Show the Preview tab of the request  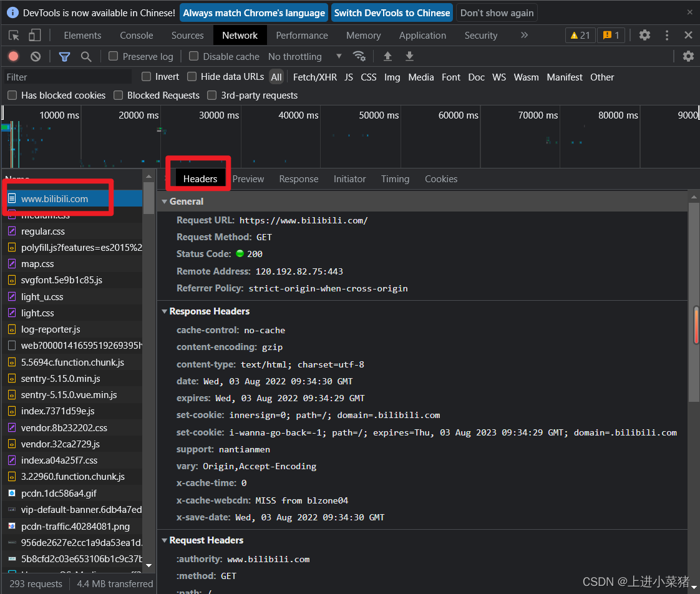tap(248, 179)
